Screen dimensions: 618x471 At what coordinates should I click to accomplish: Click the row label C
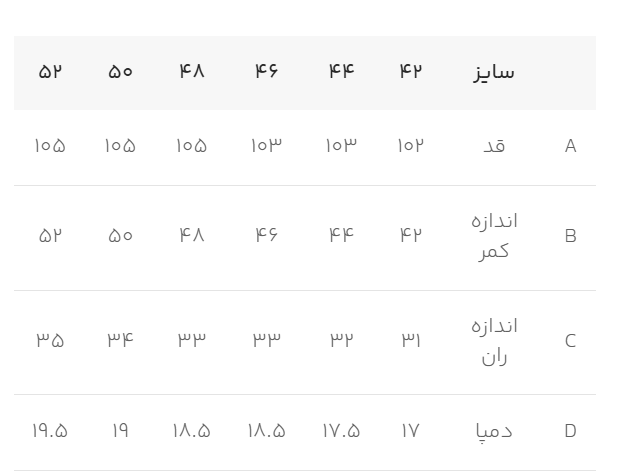pos(570,341)
